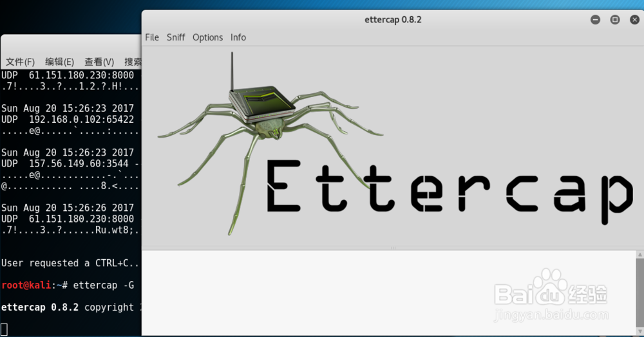Screen dimensions: 644x337
Task: Open the Sniff menu in ettercap
Action: point(176,37)
